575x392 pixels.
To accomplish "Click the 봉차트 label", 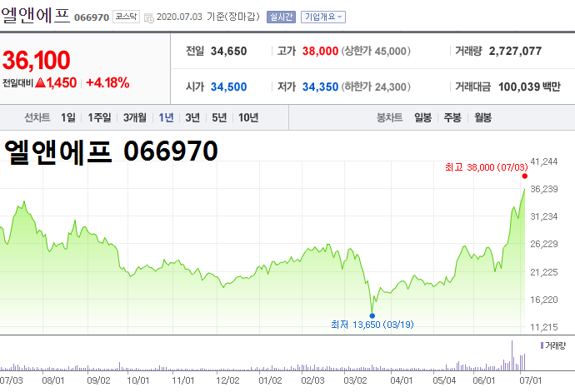I will point(389,117).
